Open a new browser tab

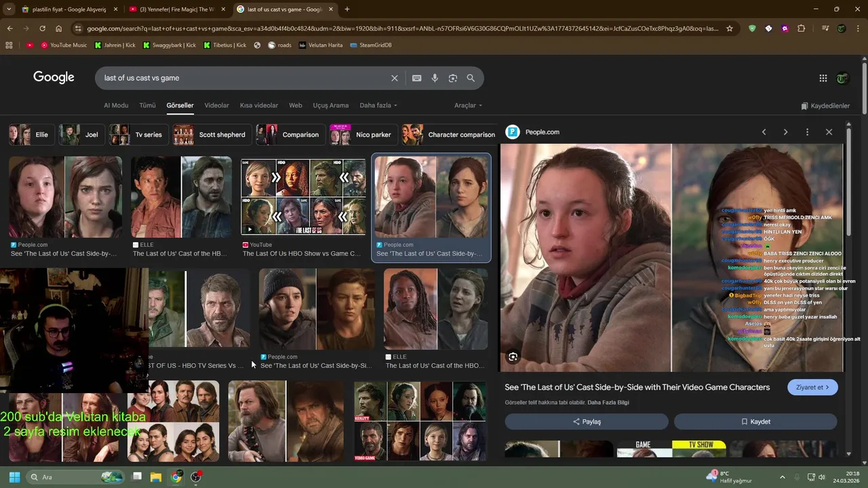click(x=347, y=9)
